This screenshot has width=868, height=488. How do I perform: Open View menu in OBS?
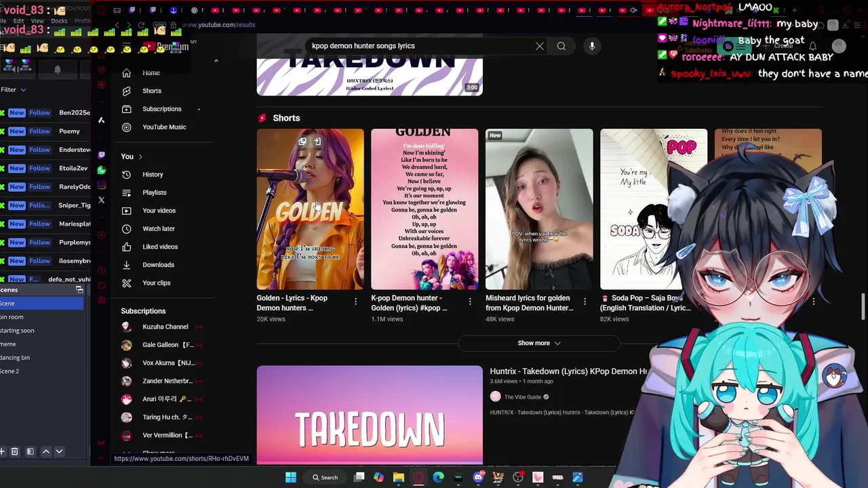tap(37, 21)
